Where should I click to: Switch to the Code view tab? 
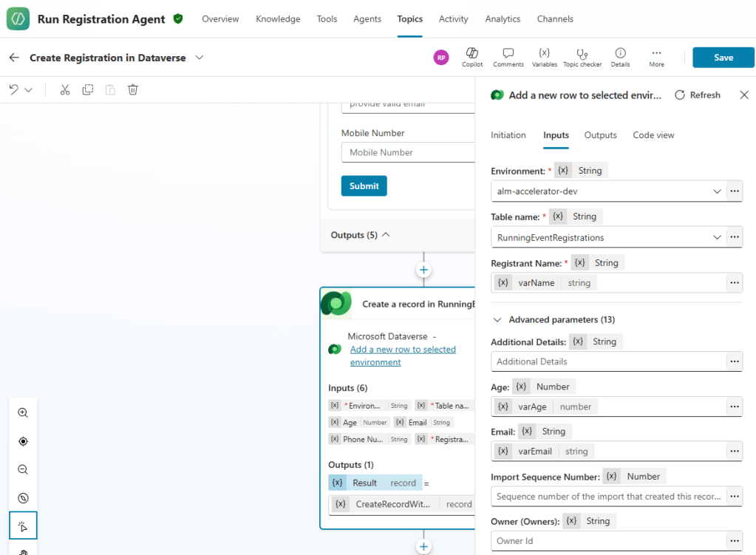point(653,135)
